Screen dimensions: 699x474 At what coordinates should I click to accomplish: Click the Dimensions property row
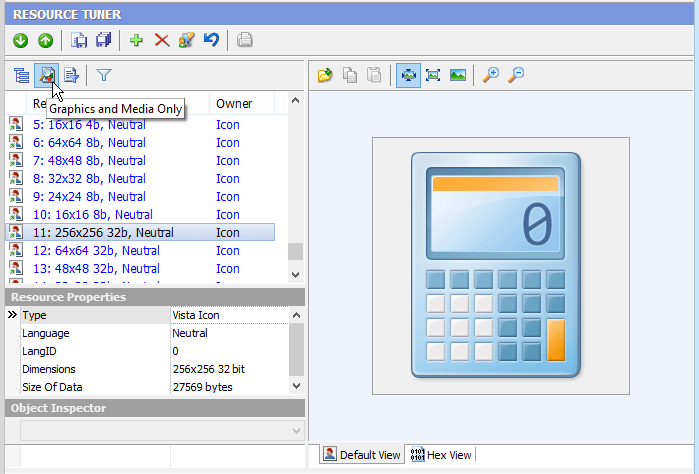point(147,369)
